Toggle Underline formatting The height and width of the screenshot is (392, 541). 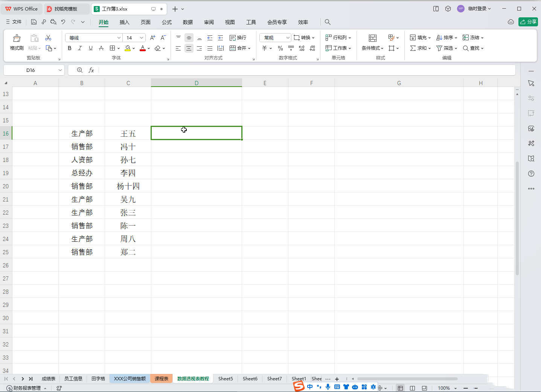click(91, 48)
